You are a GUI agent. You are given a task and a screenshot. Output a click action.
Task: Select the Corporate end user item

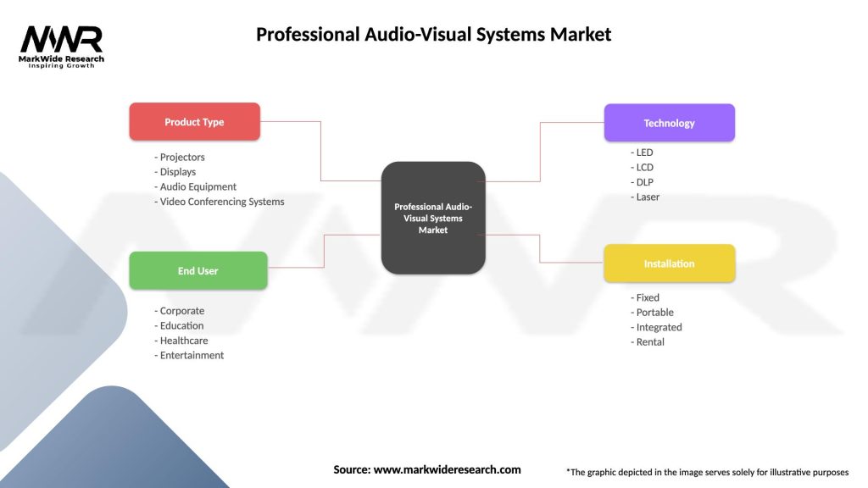coord(180,310)
